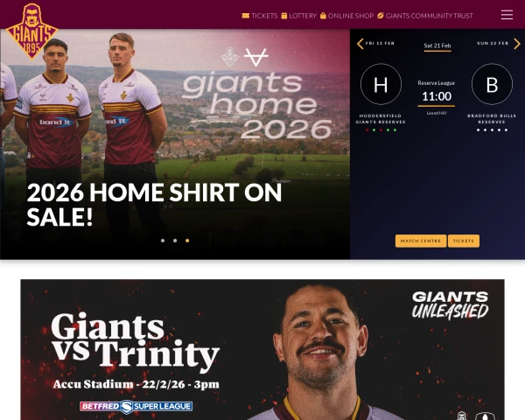This screenshot has width=525, height=420.
Task: Go to next fixture Sun 22 Feb arrow
Action: pos(517,44)
